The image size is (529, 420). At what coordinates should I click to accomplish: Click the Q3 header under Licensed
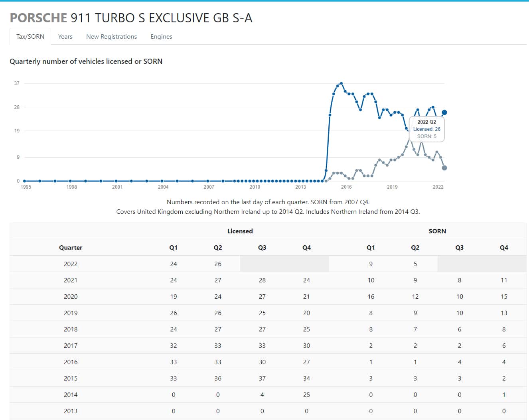point(262,247)
